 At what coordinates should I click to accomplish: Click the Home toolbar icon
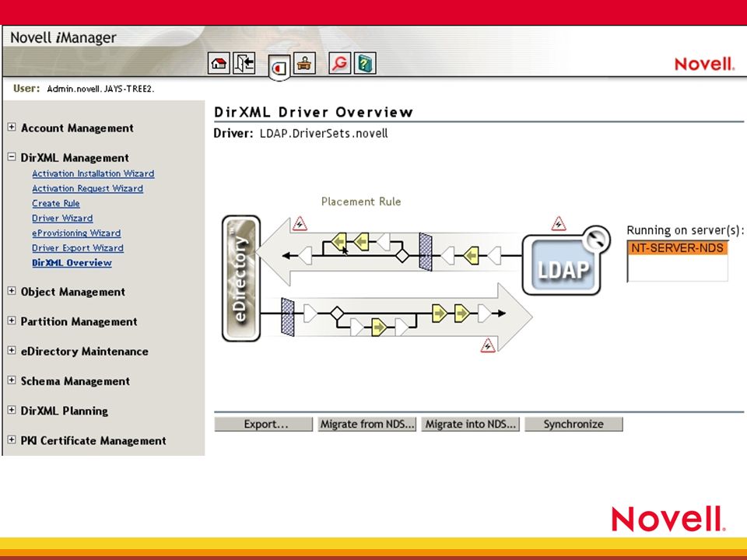click(219, 63)
